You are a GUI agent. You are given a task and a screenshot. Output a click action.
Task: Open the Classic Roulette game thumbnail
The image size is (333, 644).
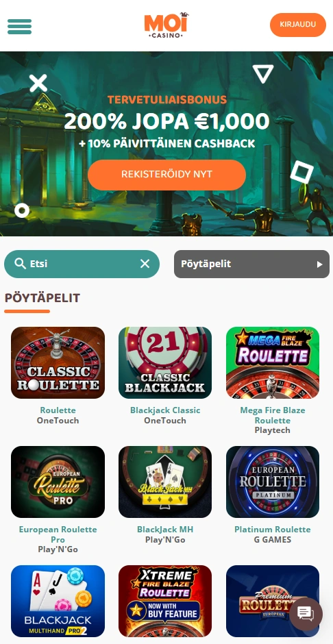(x=58, y=362)
